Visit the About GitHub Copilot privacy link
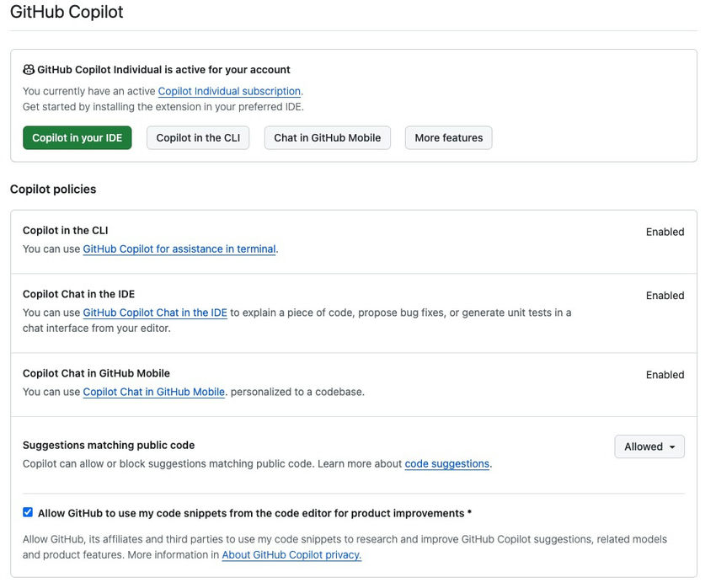This screenshot has width=716, height=588. pyautogui.click(x=291, y=555)
